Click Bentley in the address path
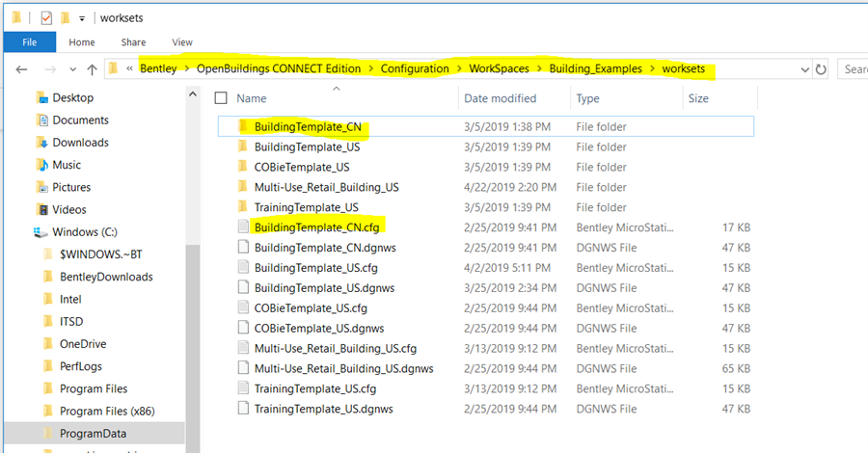Viewport: 868px width, 453px height. tap(158, 68)
